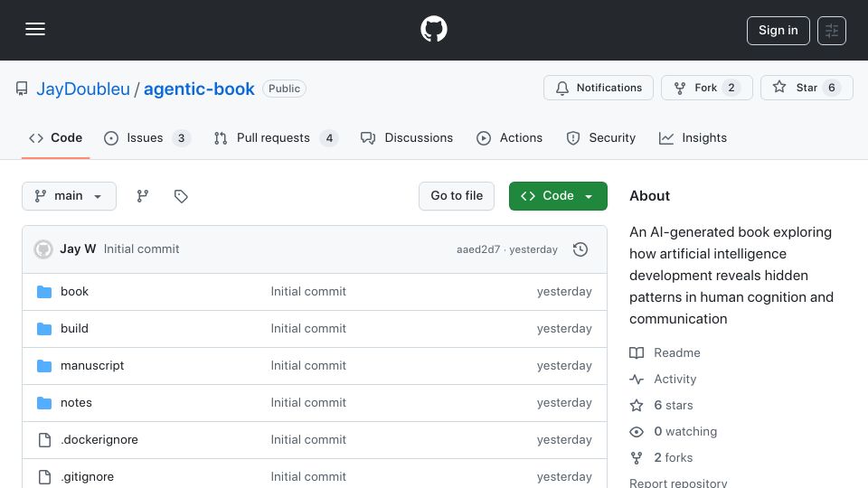The image size is (868, 488).
Task: Open the Discussions tab
Action: 407,137
